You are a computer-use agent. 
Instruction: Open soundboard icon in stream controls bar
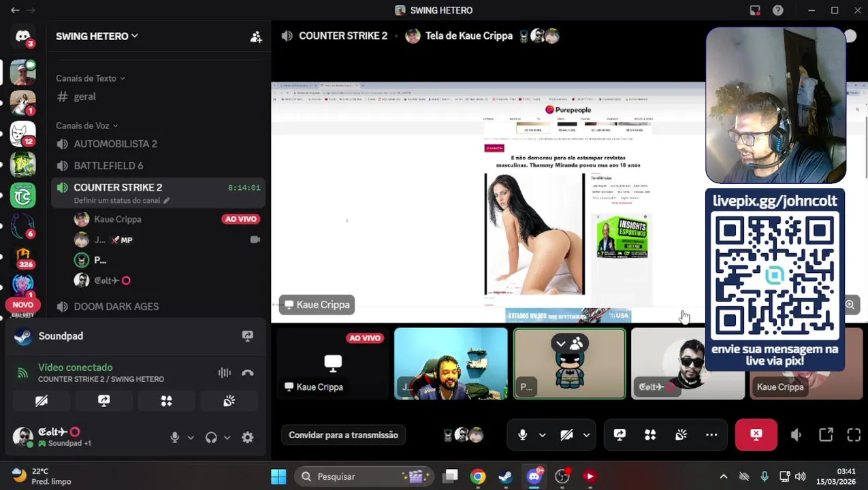pyautogui.click(x=681, y=435)
